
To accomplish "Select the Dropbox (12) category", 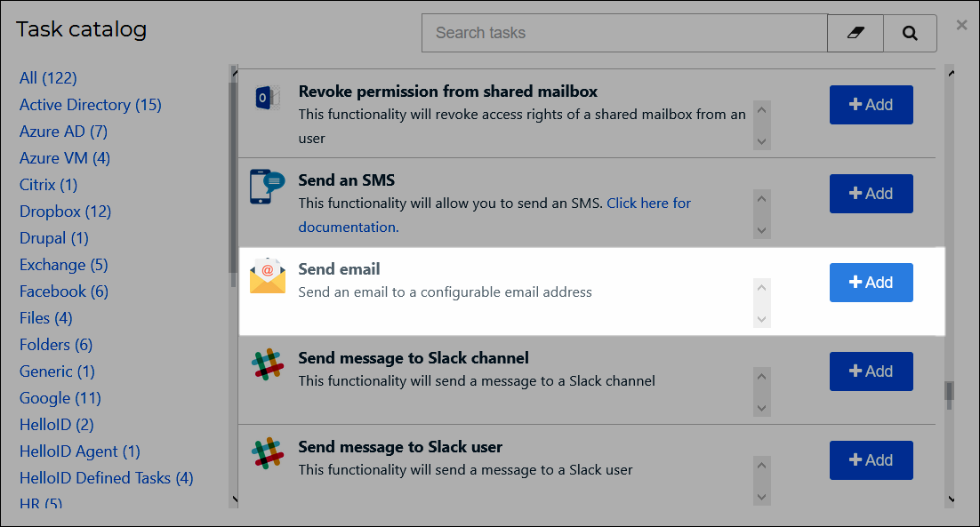I will pos(65,212).
